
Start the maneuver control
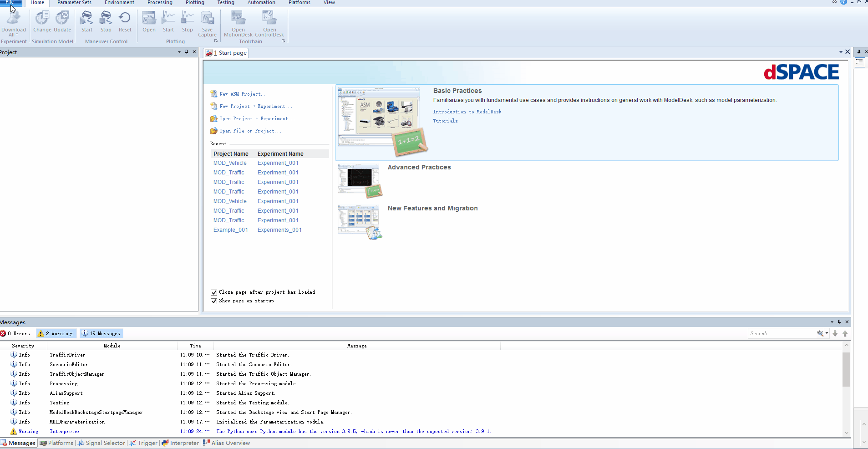tap(86, 22)
